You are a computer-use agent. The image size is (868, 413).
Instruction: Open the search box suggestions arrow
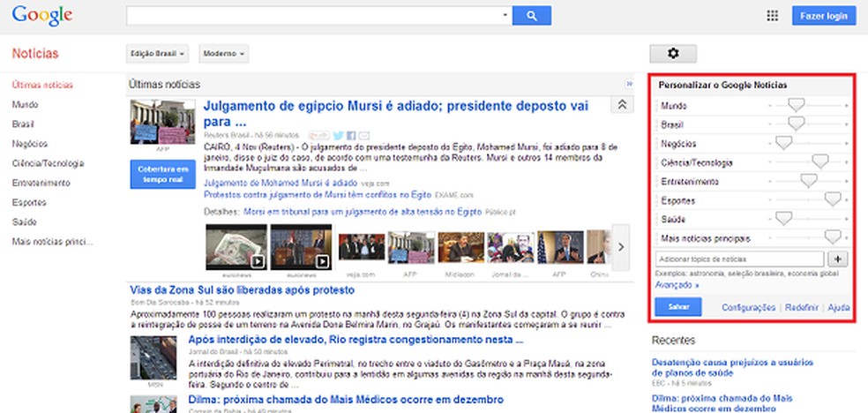click(x=505, y=16)
